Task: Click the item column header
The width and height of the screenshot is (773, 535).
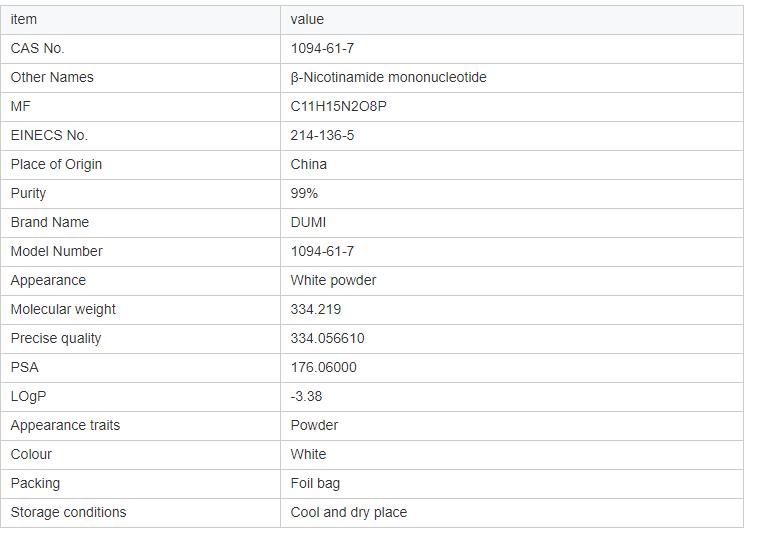Action: [23, 19]
